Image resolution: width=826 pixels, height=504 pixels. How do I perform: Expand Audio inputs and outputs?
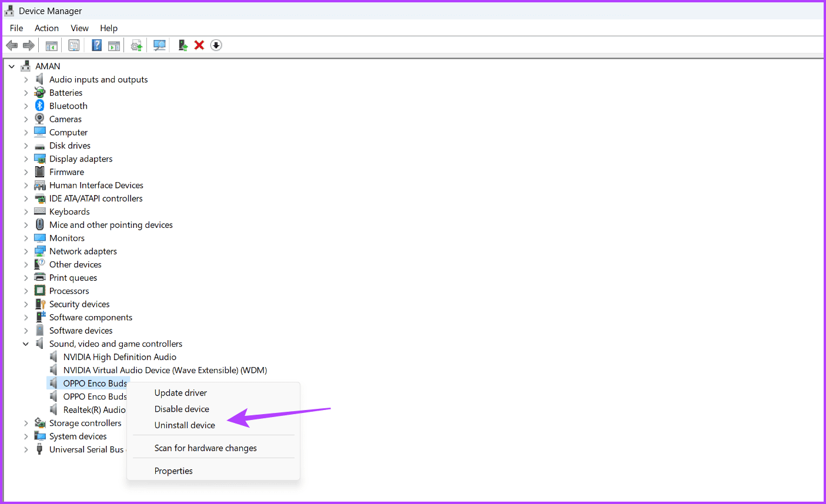[26, 79]
